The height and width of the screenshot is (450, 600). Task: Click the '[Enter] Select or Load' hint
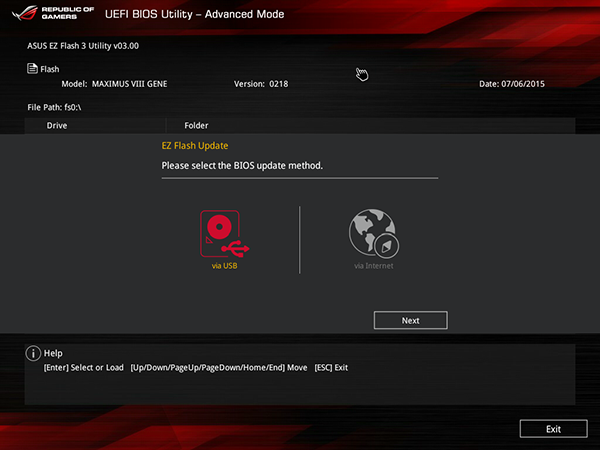[83, 368]
